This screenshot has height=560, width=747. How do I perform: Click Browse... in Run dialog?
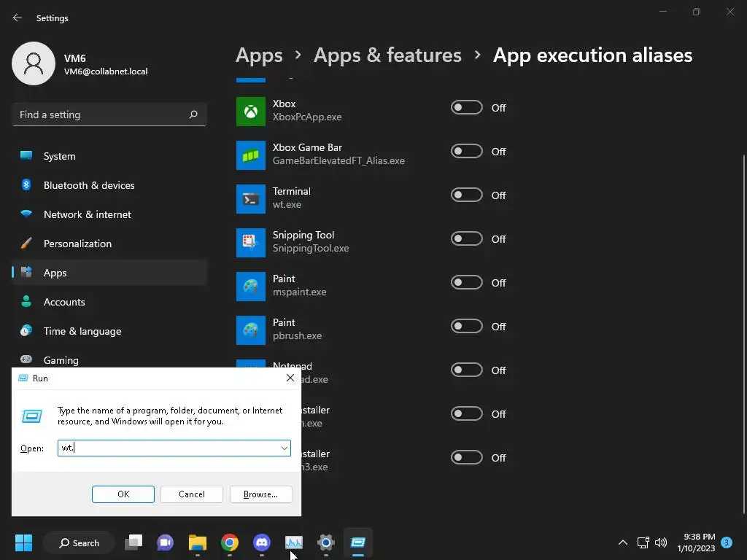pos(260,494)
